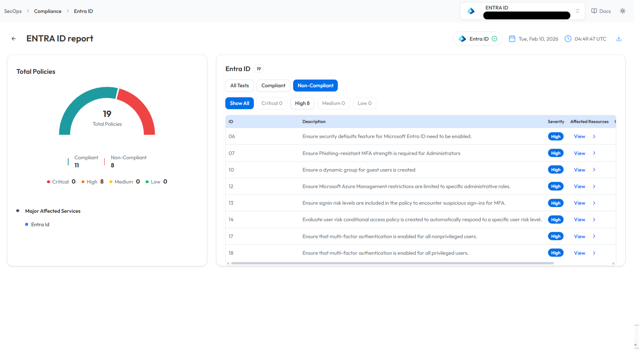Select the Show All severity filter
The width and height of the screenshot is (644, 352).
(239, 103)
